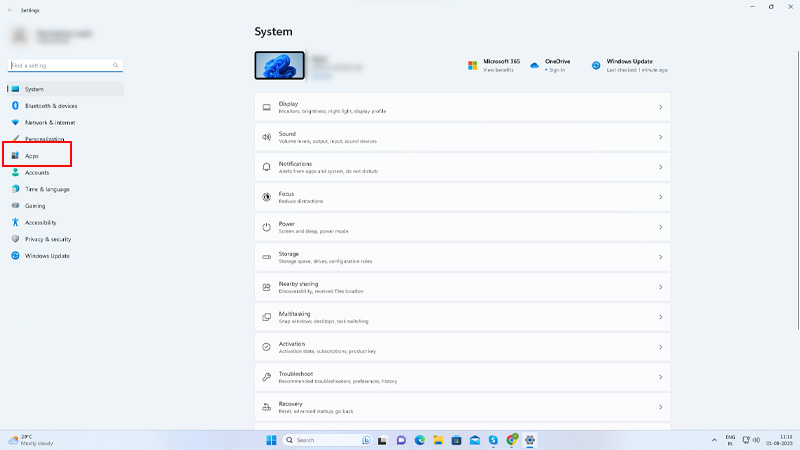Expand the Nearby sharing row chevron
Viewport: 800px width, 450px height.
click(660, 287)
